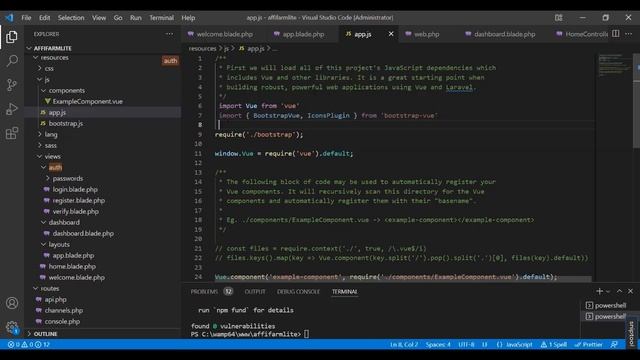Open the 1 Spell status item

(553, 344)
